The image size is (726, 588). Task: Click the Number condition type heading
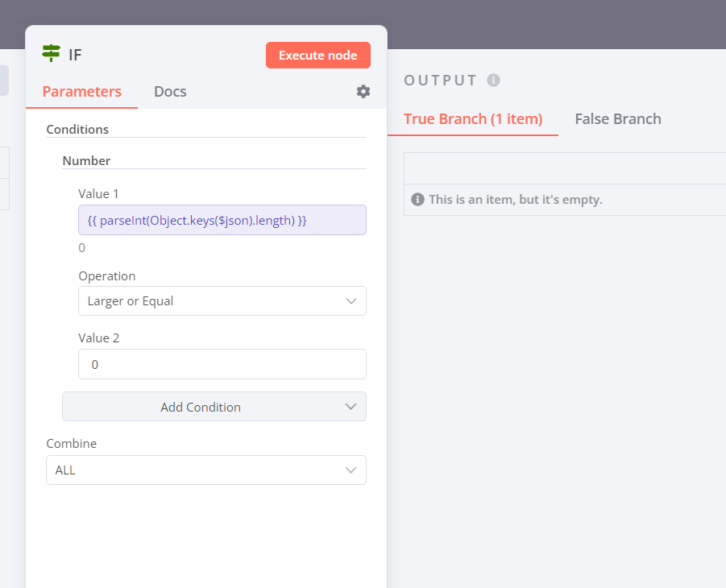coord(86,160)
